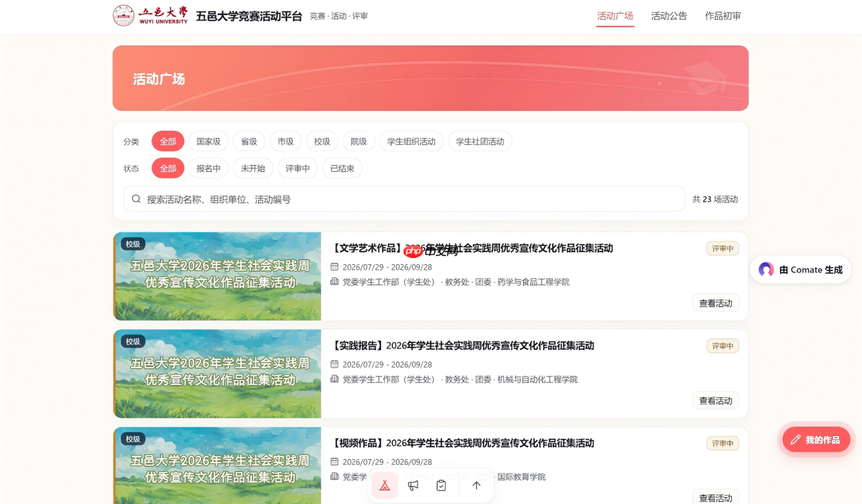Click the floating bar megaphone announcements icon

(x=413, y=486)
